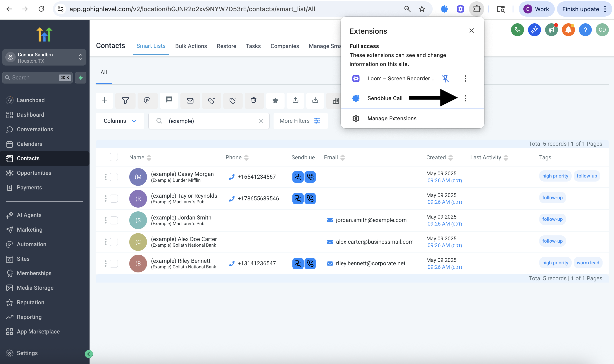Expand the Connor Sandbox account switcher
This screenshot has height=364, width=614.
(44, 57)
